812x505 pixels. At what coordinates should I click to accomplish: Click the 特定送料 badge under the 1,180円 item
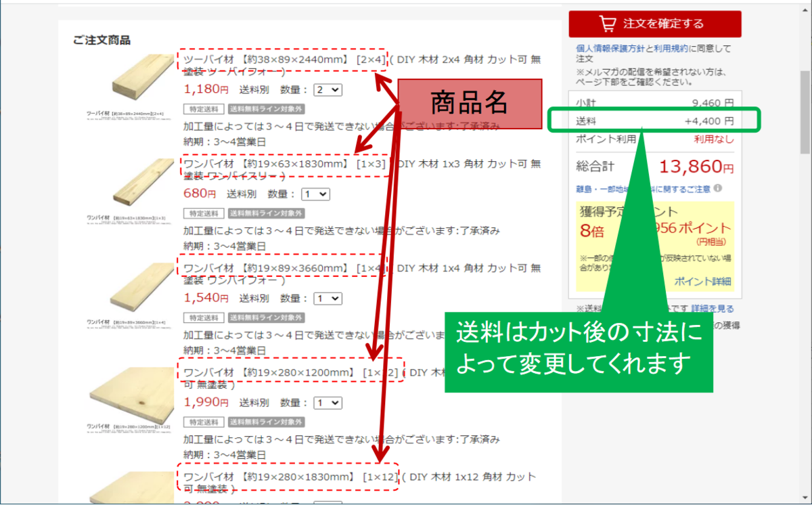204,108
